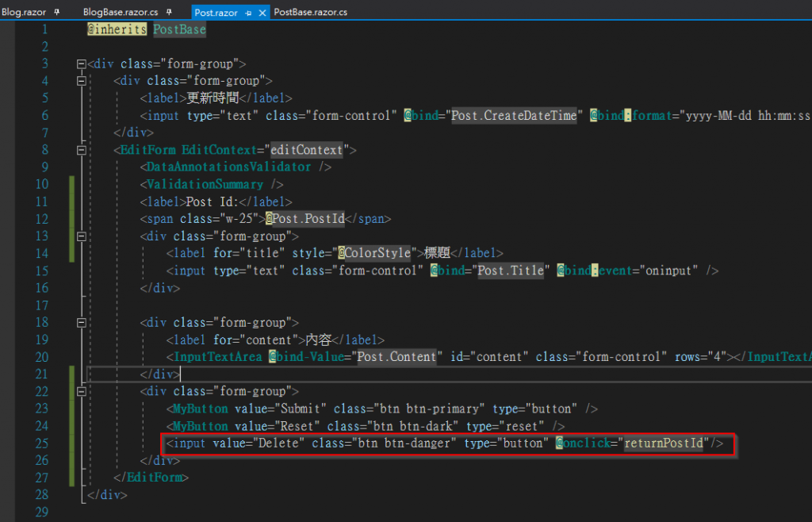This screenshot has width=812, height=522.
Task: Click the 'btn btn-danger' class value
Action: (404, 443)
